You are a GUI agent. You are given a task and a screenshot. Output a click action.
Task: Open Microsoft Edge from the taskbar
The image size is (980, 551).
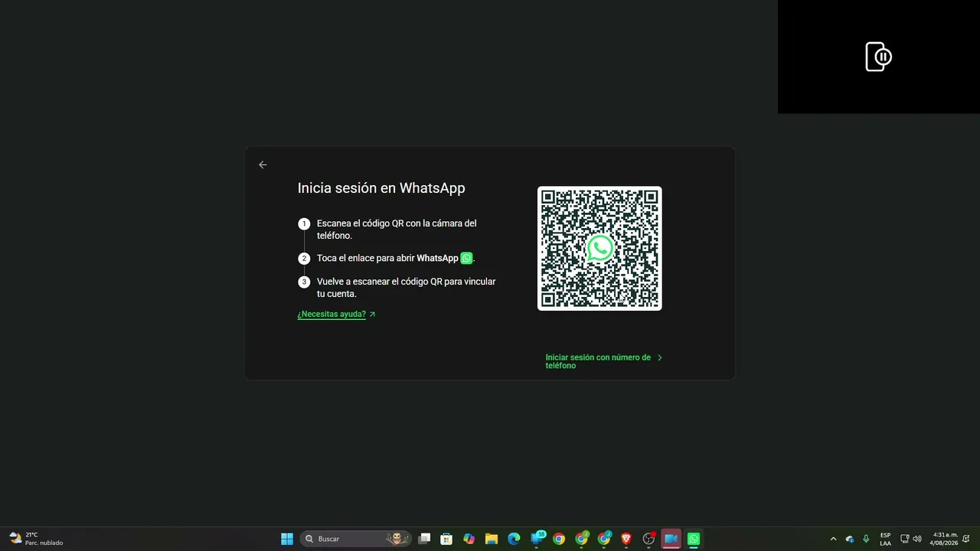(x=514, y=539)
